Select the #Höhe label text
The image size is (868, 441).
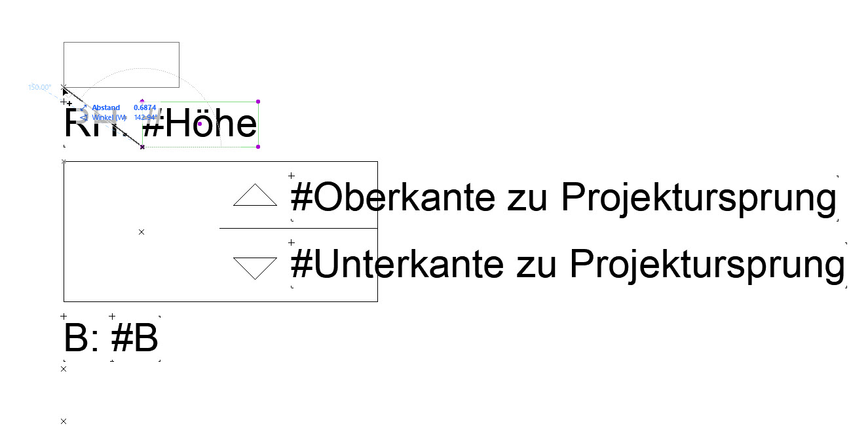click(200, 123)
